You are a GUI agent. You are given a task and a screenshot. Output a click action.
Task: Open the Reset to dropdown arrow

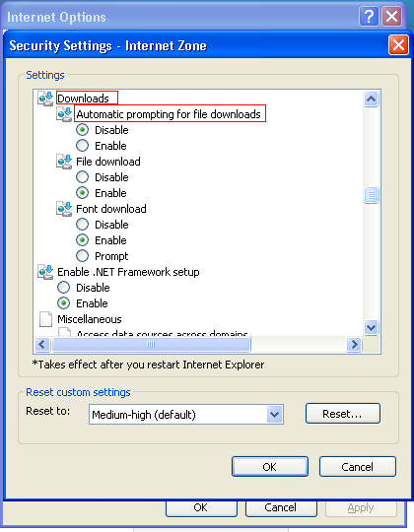pos(275,414)
